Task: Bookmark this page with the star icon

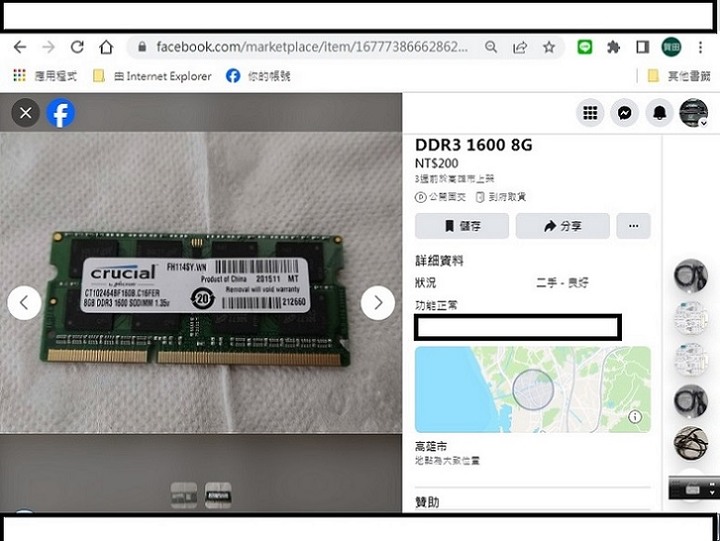Action: [x=549, y=47]
